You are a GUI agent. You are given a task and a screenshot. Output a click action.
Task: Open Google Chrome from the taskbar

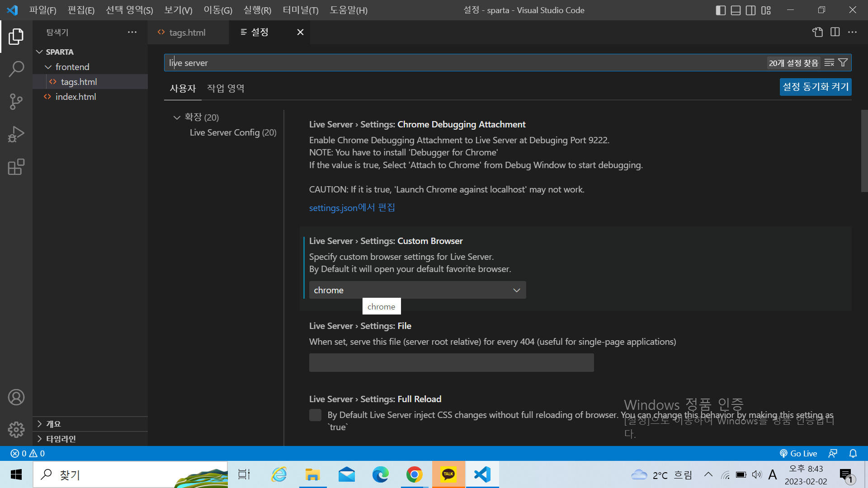[x=414, y=474]
